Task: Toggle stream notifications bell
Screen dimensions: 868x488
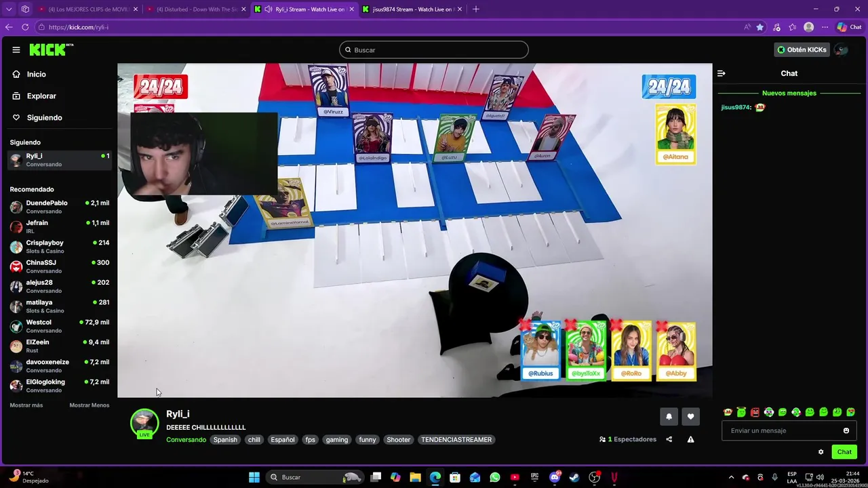Action: click(669, 417)
